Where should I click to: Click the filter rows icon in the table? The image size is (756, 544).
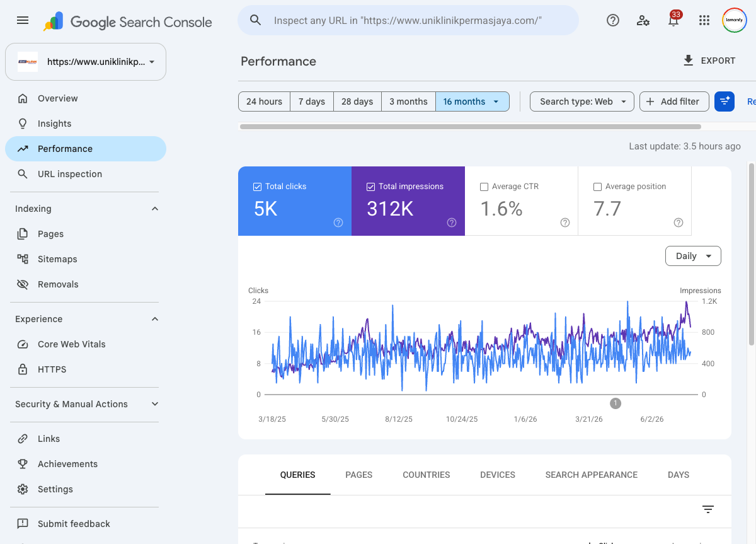pyautogui.click(x=708, y=509)
